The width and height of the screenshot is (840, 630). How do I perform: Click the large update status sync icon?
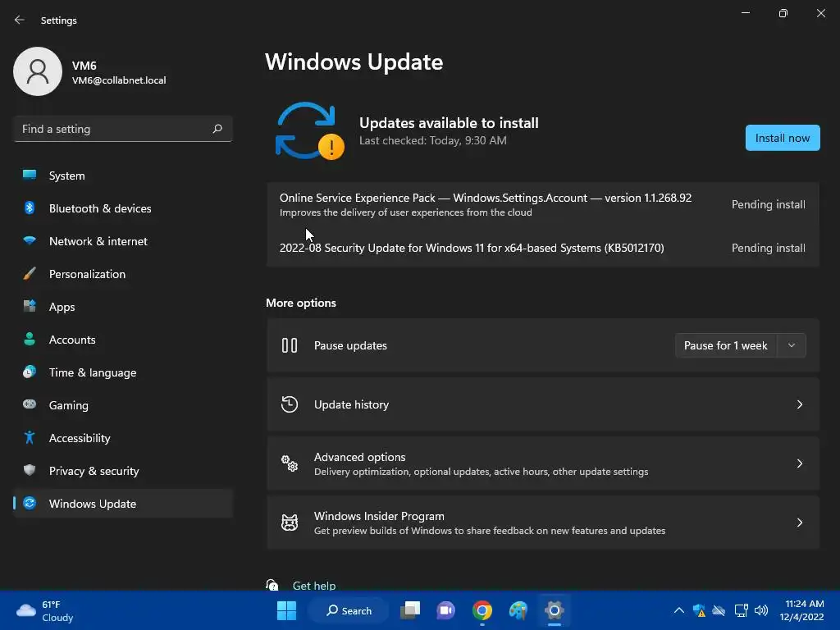(309, 130)
